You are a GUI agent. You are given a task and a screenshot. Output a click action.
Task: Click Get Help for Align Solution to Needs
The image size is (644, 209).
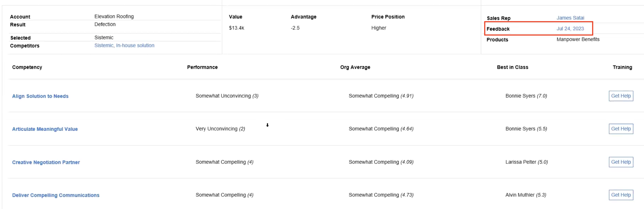[x=621, y=96]
